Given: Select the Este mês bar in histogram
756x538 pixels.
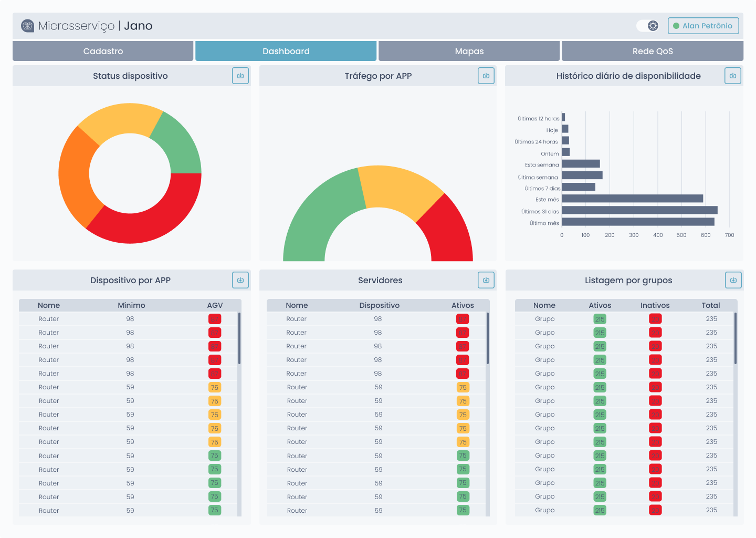Looking at the screenshot, I should tap(633, 199).
